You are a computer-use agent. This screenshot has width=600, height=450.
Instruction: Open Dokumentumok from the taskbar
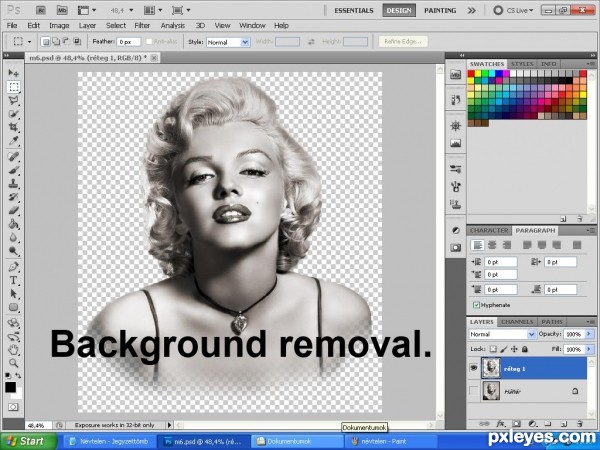[297, 441]
